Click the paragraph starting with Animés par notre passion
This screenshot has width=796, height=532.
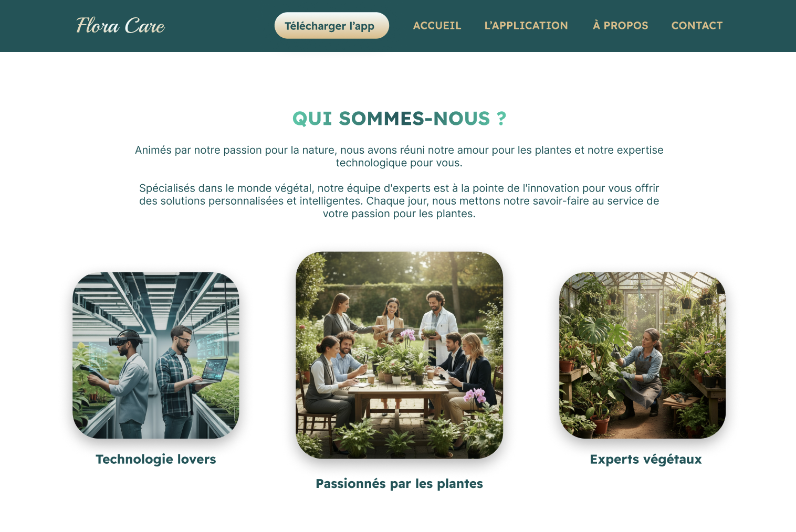click(x=399, y=156)
